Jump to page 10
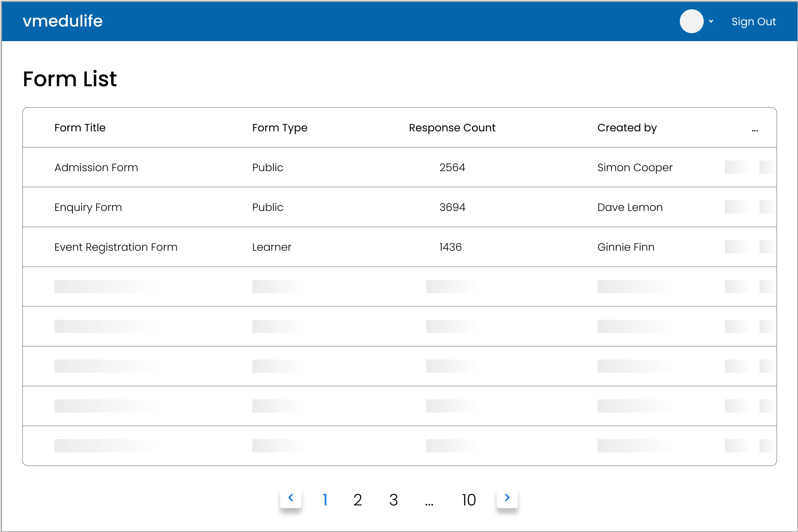The image size is (798, 532). pos(469,500)
